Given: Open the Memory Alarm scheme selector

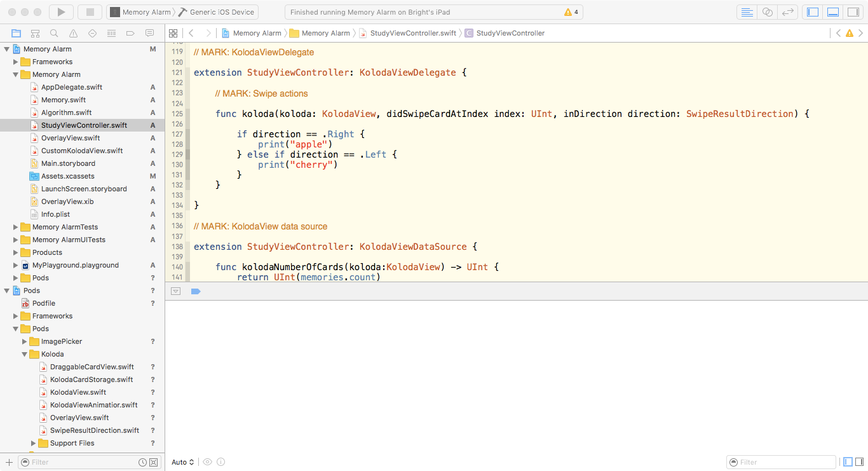Looking at the screenshot, I should point(140,12).
